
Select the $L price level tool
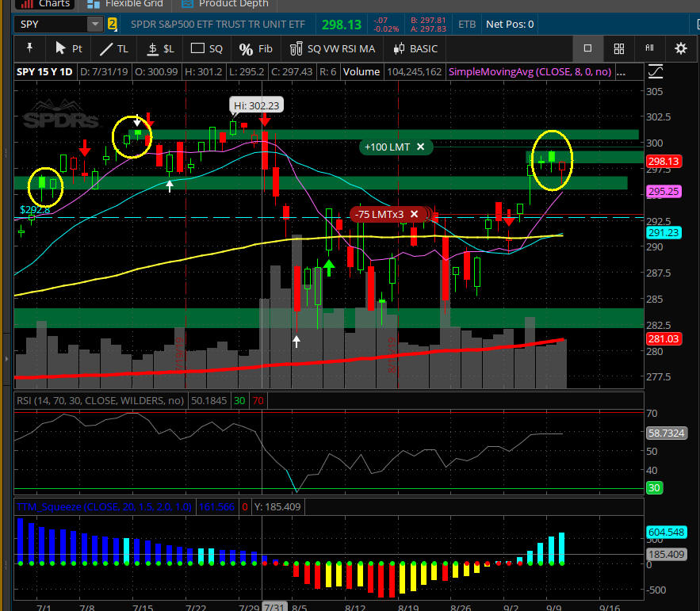point(161,48)
